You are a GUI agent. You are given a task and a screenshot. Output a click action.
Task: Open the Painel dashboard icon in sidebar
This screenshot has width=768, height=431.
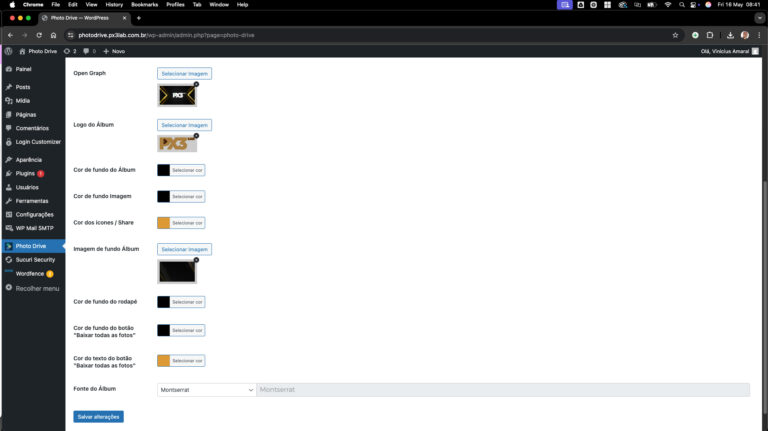click(x=9, y=69)
